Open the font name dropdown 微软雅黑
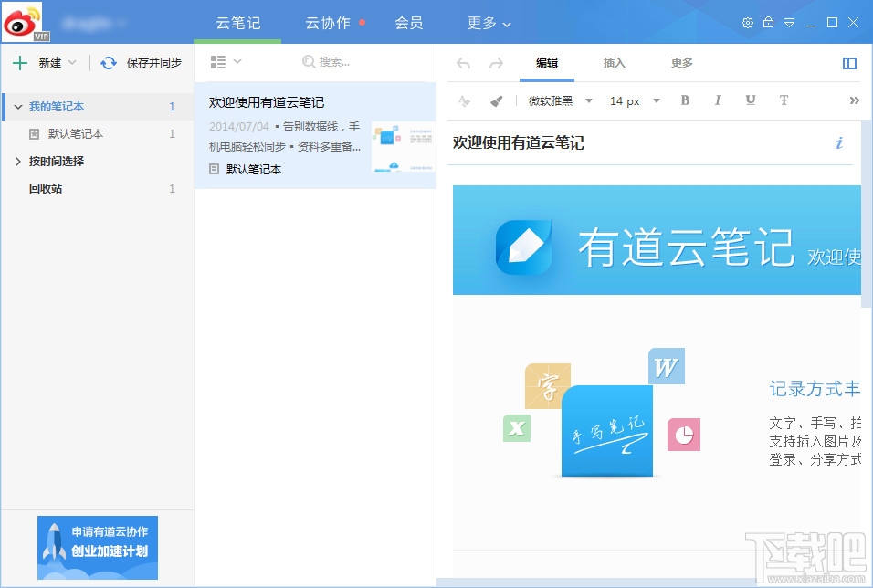This screenshot has width=873, height=588. click(561, 100)
